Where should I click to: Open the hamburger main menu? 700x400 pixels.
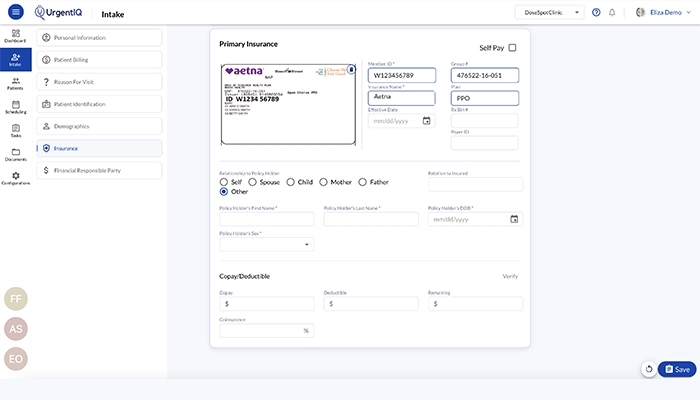[x=16, y=12]
